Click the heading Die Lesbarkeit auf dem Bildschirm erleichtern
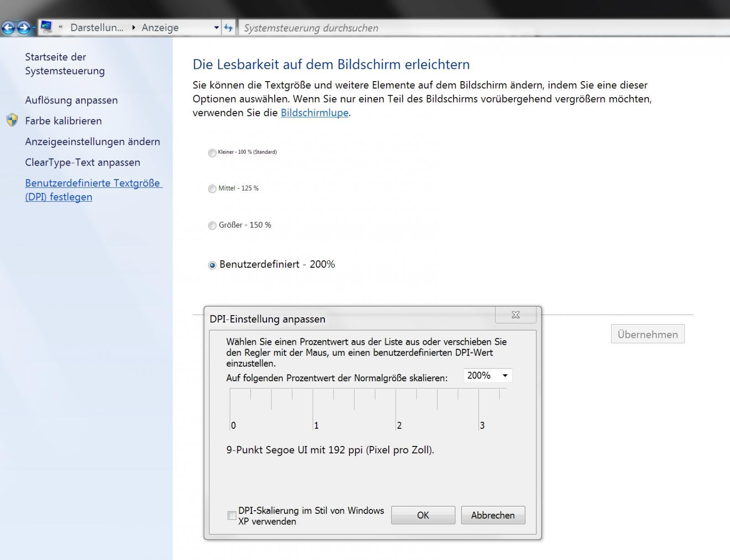Viewport: 730px width, 560px height. pos(331,64)
